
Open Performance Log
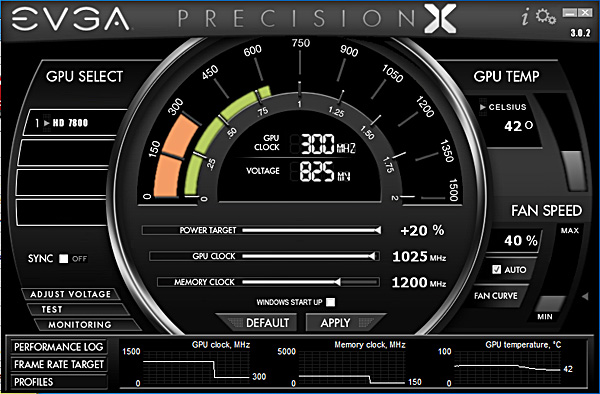59,347
